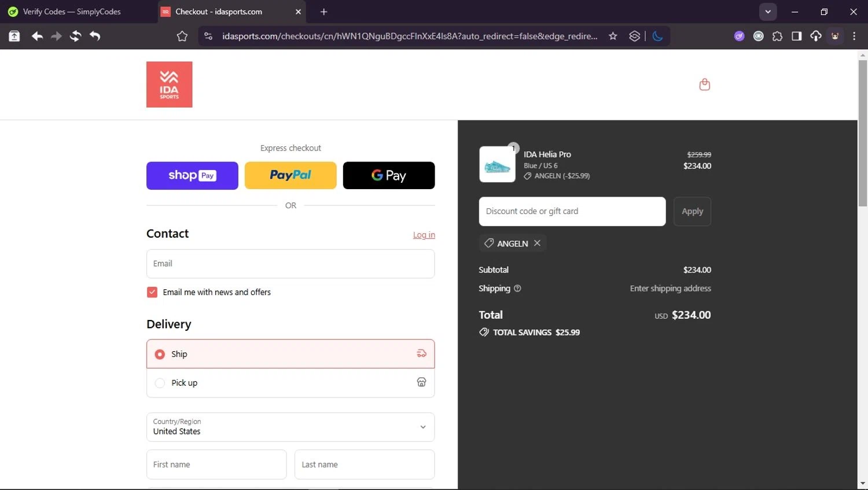
Task: Bookmark this page with the address bar star
Action: point(613,36)
